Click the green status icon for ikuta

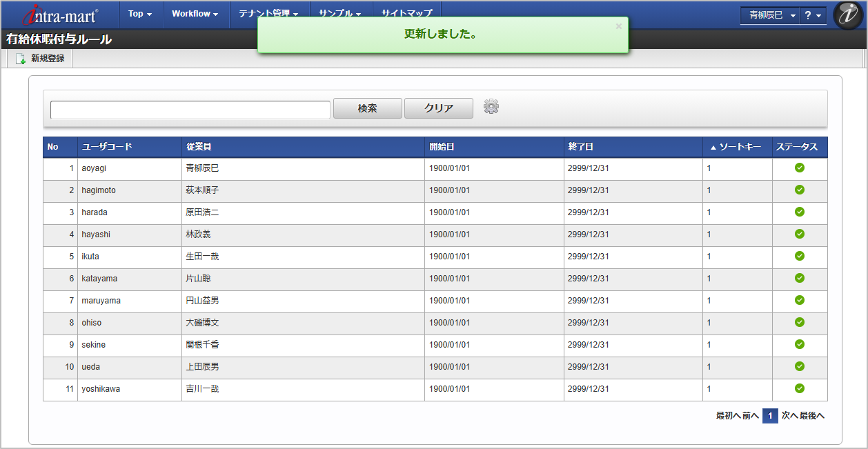tap(800, 256)
